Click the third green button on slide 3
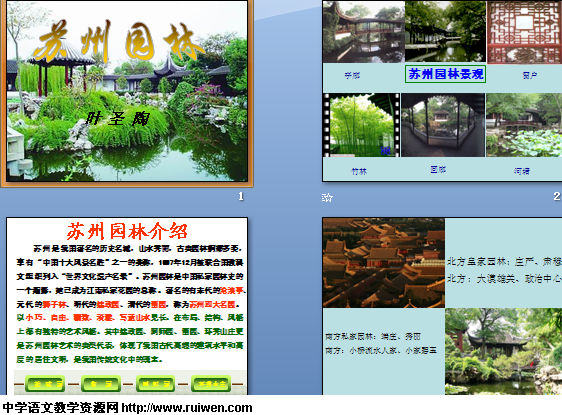This screenshot has height=415, width=562. pos(156,384)
